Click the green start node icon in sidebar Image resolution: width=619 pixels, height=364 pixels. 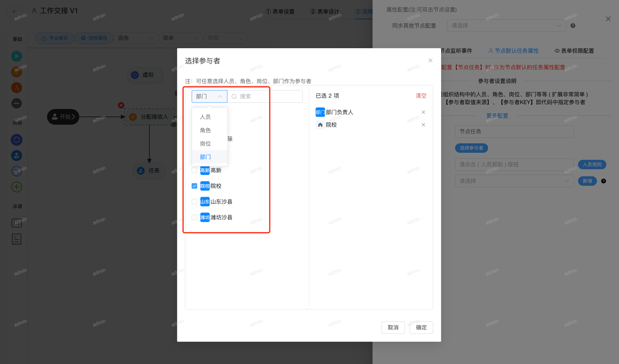pyautogui.click(x=17, y=56)
